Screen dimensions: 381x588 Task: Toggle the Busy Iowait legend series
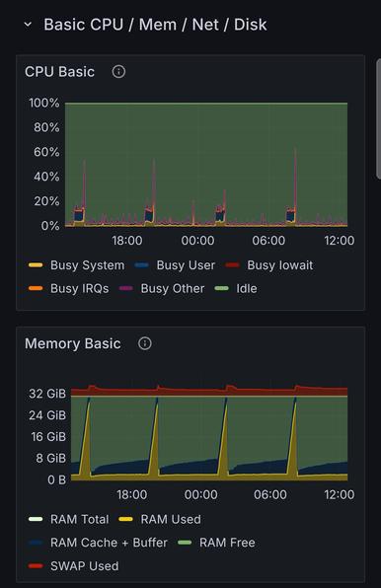pyautogui.click(x=279, y=265)
